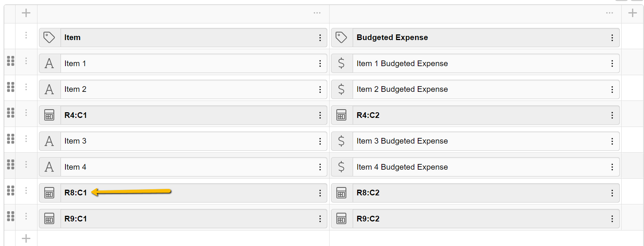
Task: Open the options menu for Item 1 cell
Action: coord(320,63)
